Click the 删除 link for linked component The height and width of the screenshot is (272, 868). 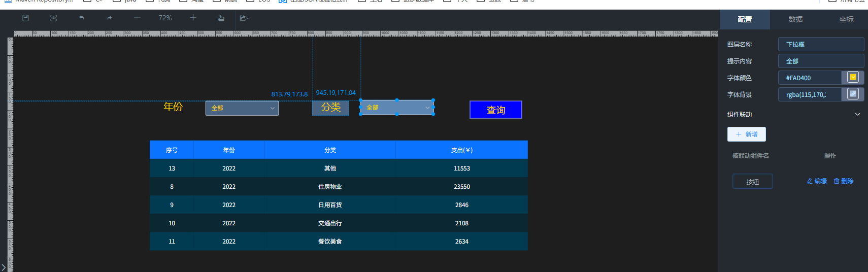pos(844,181)
